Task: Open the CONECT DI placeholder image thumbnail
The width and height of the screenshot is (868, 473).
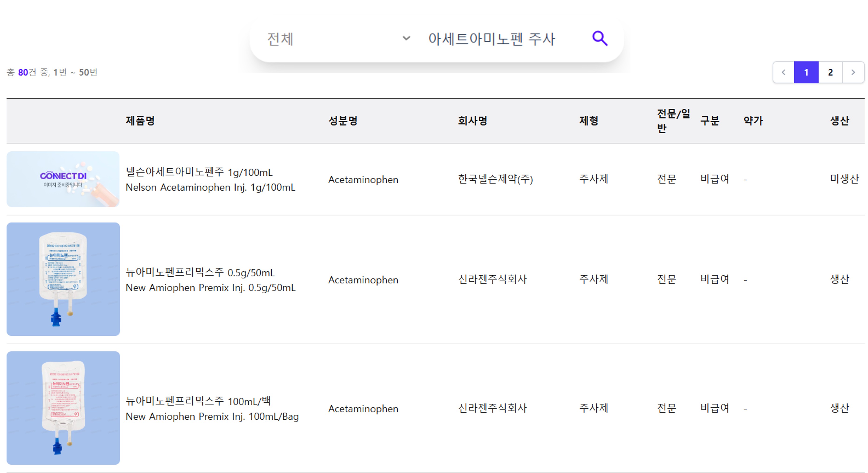Action: click(63, 179)
